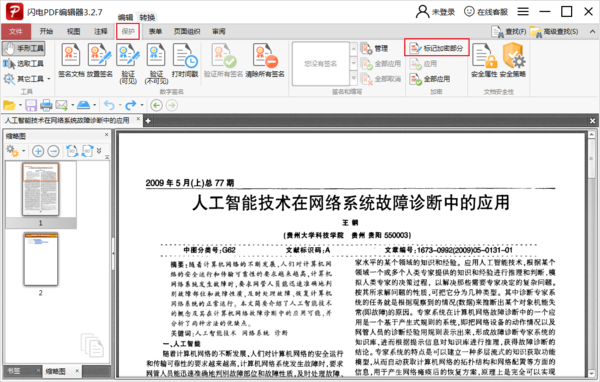This screenshot has height=382, width=600.
Task: Open signature 管理 manage button
Action: (375, 49)
